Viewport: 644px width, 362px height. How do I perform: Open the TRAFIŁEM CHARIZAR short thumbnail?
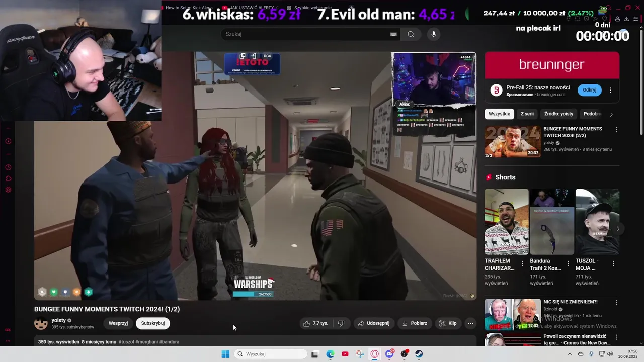(506, 222)
